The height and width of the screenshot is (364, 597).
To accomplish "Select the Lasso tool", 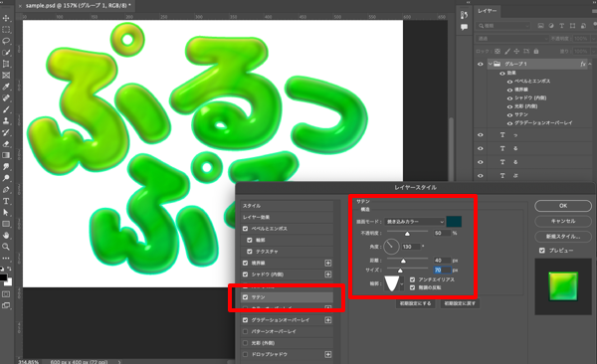I will click(x=6, y=41).
